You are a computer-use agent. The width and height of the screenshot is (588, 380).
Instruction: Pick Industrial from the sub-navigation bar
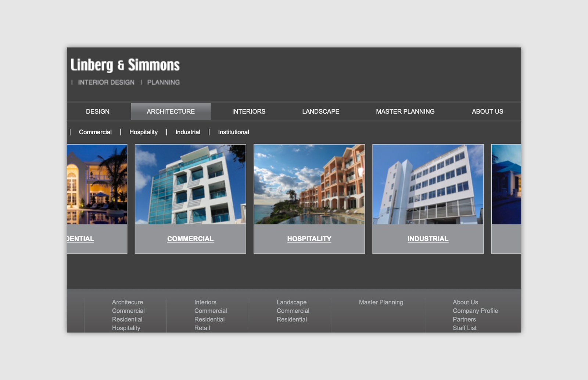coord(187,132)
